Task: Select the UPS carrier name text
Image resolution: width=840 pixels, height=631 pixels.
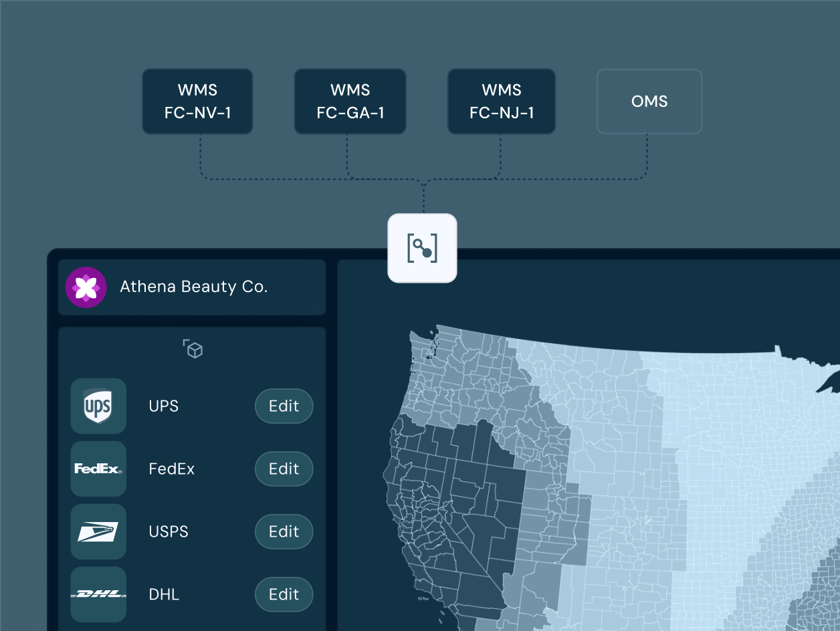Action: click(164, 406)
